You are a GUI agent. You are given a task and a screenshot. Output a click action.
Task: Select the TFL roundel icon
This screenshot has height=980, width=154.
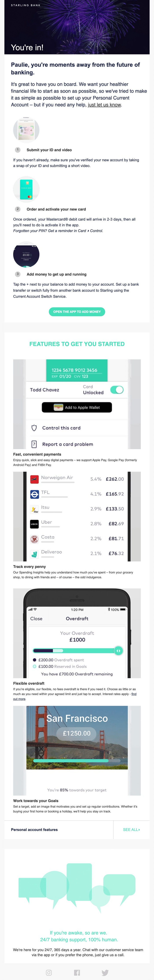(35, 494)
